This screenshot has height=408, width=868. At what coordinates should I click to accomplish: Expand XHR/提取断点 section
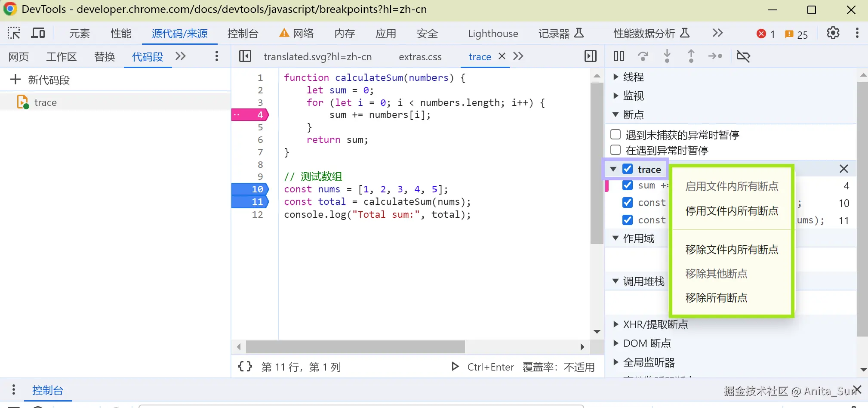coord(616,324)
